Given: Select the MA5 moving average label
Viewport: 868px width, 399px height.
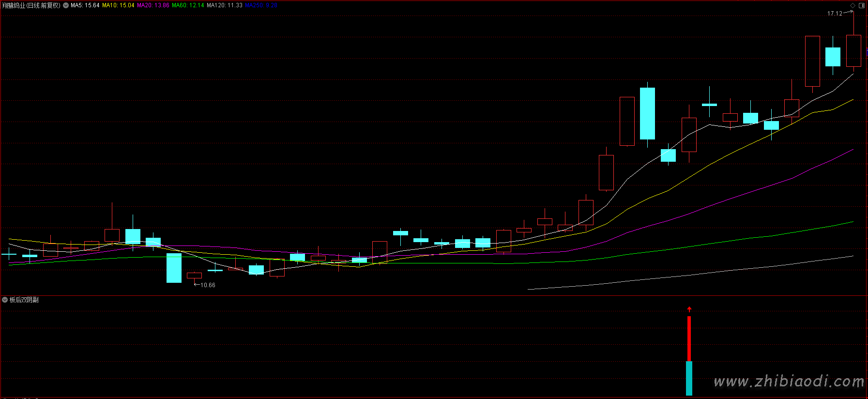Looking at the screenshot, I should (x=85, y=5).
